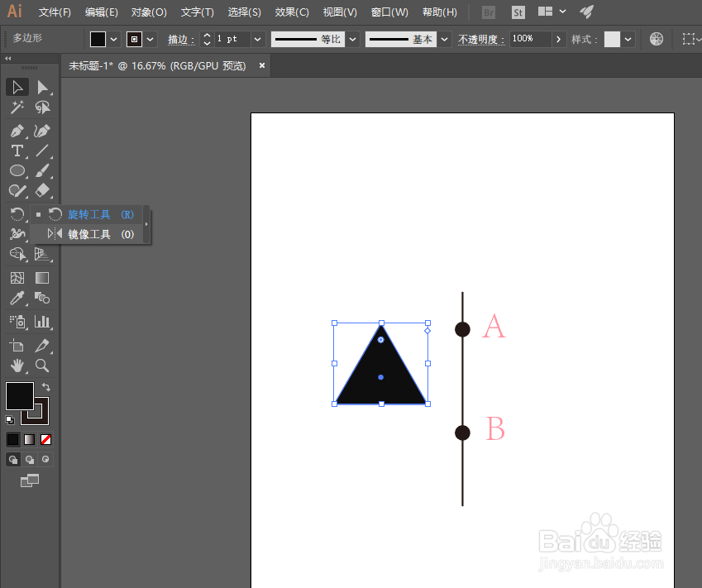Screen dimensions: 702x588
Task: Expand the stroke weight dropdown
Action: [x=258, y=40]
